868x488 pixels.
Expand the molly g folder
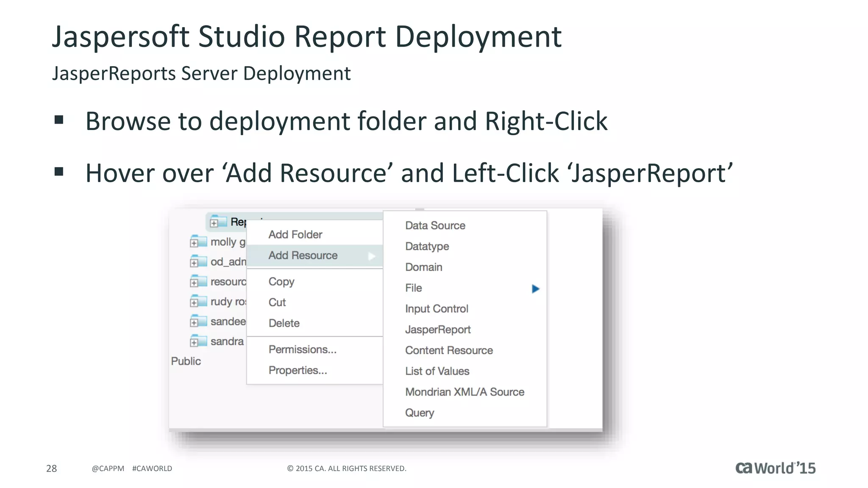(194, 243)
